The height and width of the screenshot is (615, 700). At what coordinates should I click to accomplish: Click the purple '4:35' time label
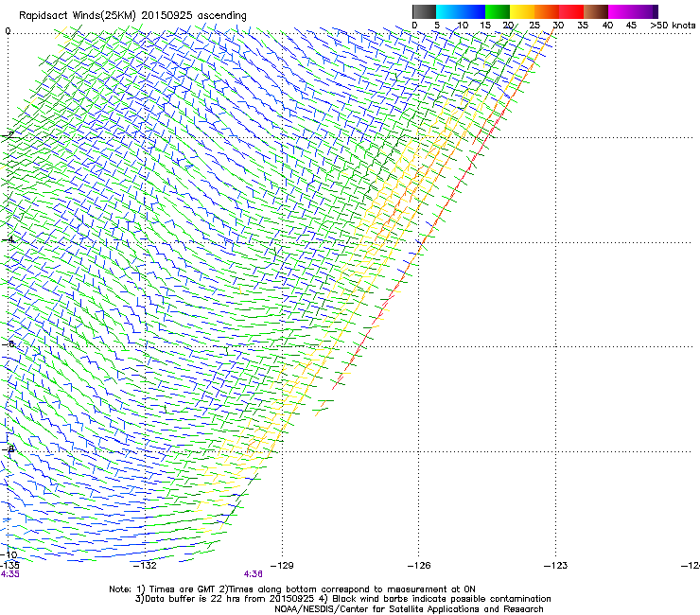pyautogui.click(x=9, y=574)
